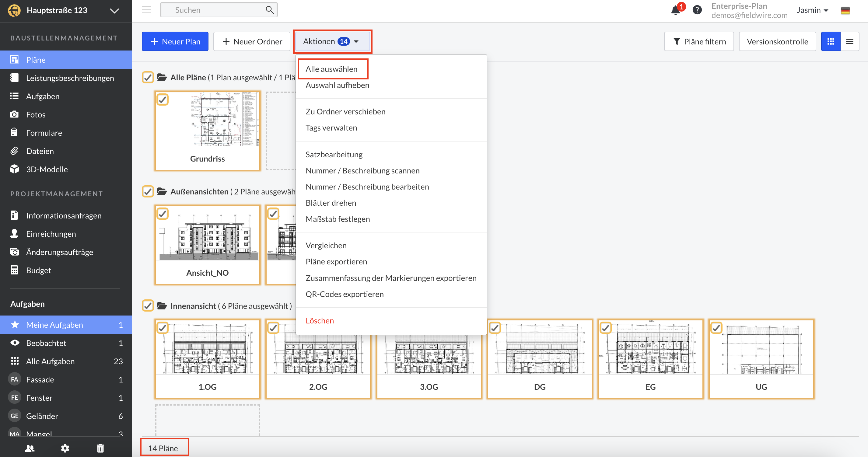Click the Neuer Plan button

point(175,41)
